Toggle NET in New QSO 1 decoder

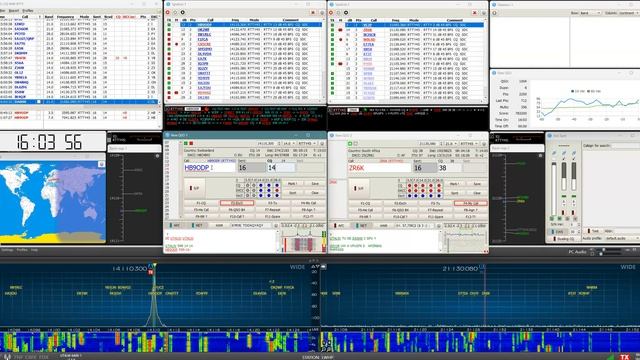[198, 225]
